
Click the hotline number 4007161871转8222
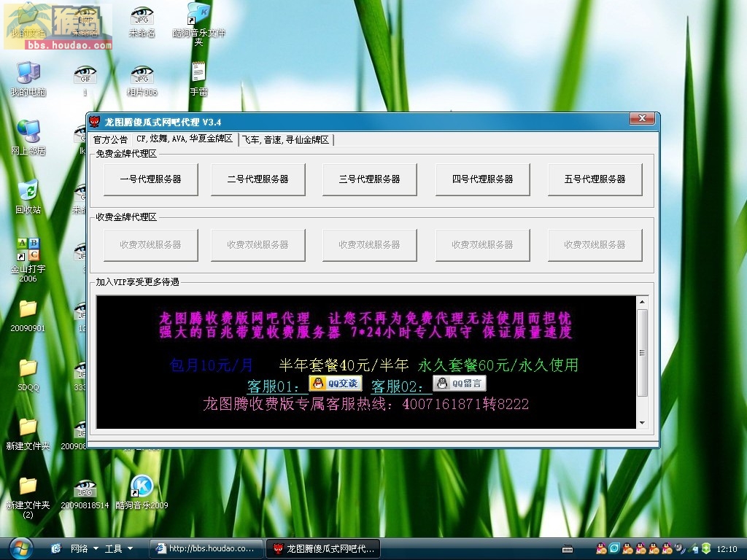click(465, 404)
